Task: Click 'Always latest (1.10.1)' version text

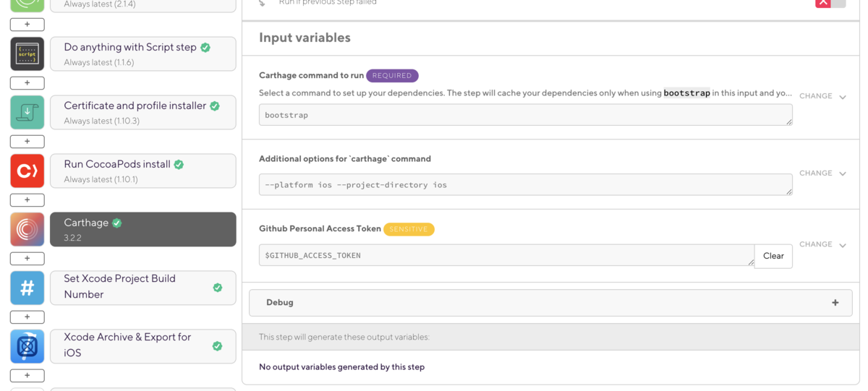Action: click(101, 180)
